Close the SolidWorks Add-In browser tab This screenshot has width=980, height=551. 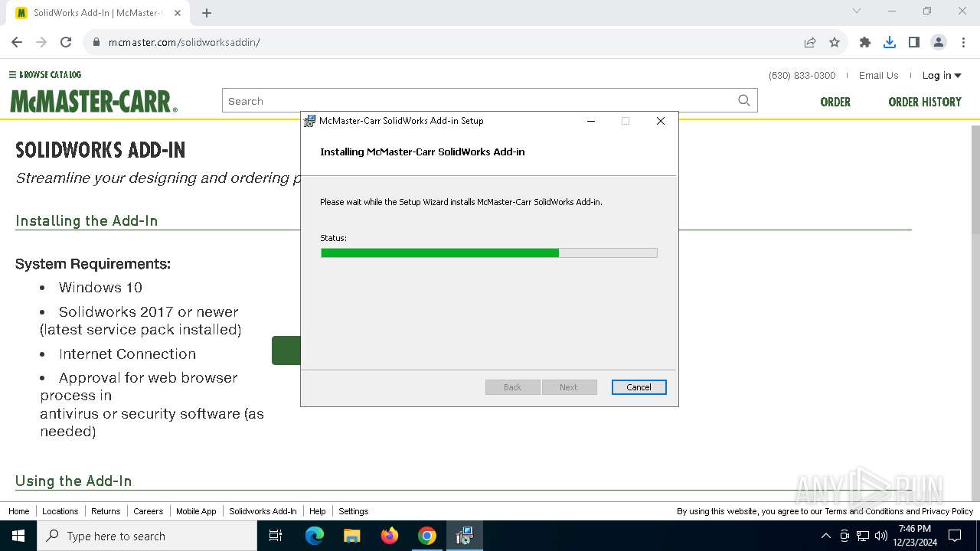(178, 13)
